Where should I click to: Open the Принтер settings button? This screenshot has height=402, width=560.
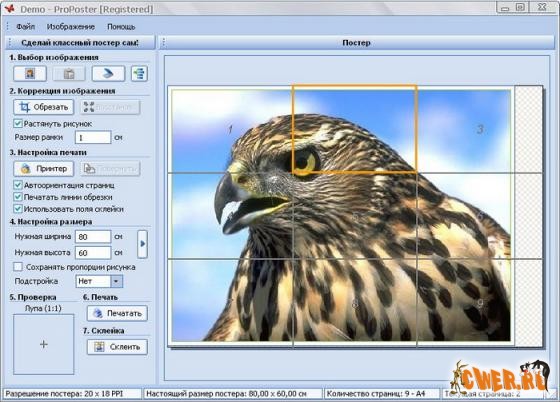(44, 169)
